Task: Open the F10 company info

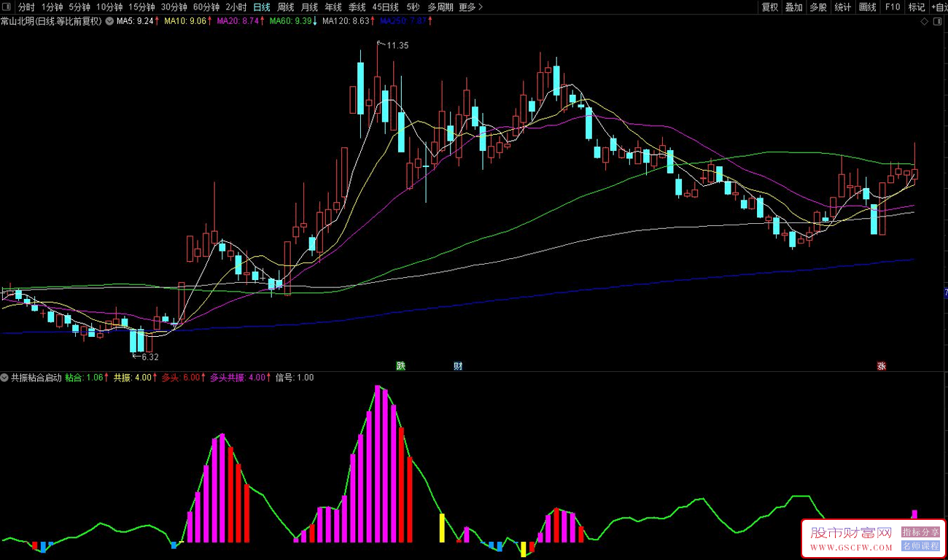Action: (x=893, y=7)
